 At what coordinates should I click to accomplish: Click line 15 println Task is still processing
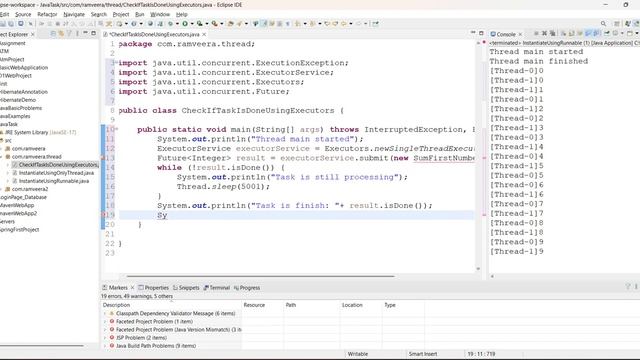pos(292,177)
